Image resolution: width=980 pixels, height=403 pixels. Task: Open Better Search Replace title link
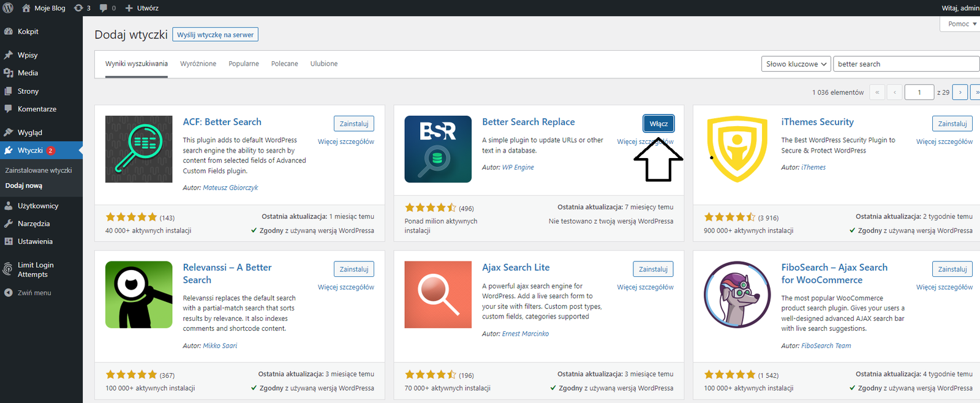click(x=528, y=122)
